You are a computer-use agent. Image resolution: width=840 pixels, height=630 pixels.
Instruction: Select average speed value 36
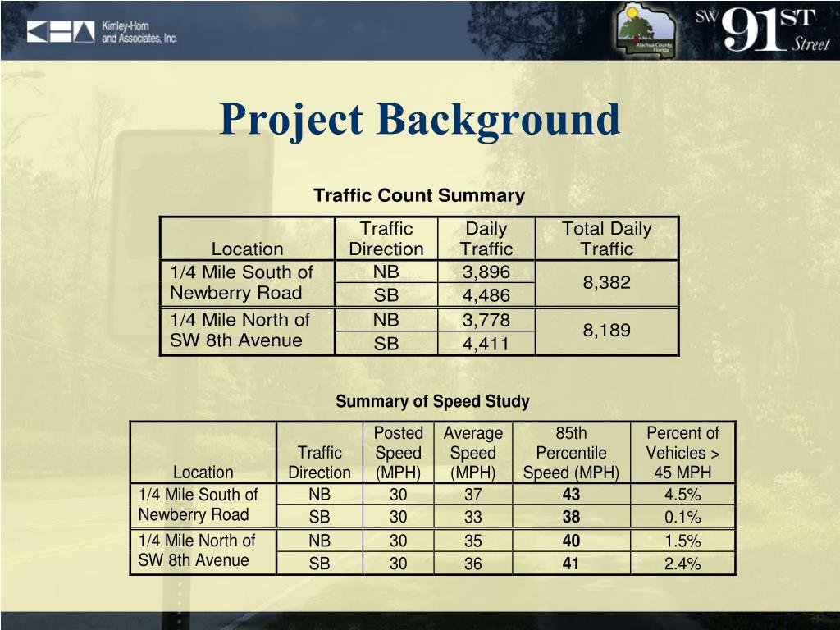point(473,564)
